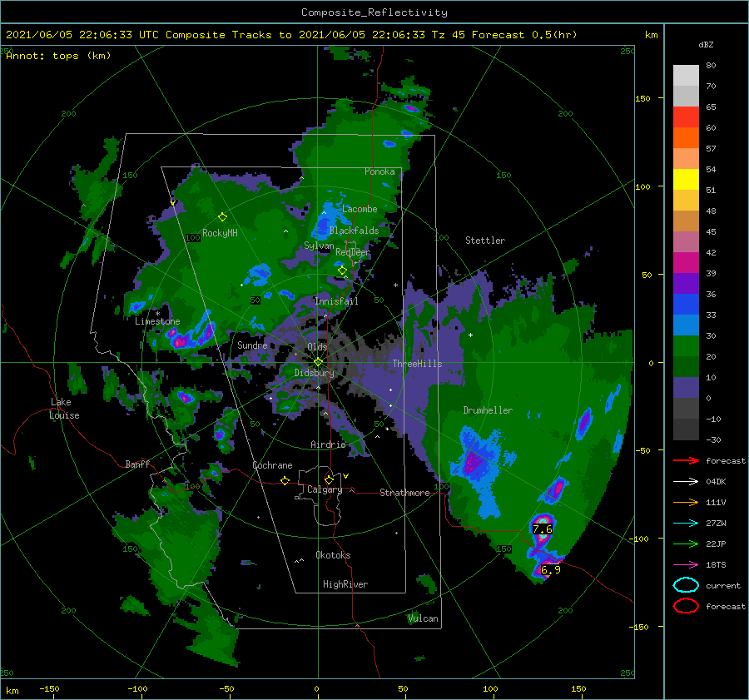Screen dimensions: 749x700
Task: Click the Innisfail label
Action: click(x=336, y=301)
